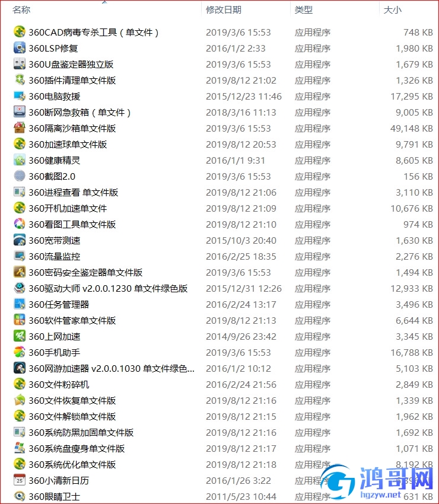Click date 2019/8/12 21:17
Image resolution: width=439 pixels, height=504 pixels.
tap(241, 449)
